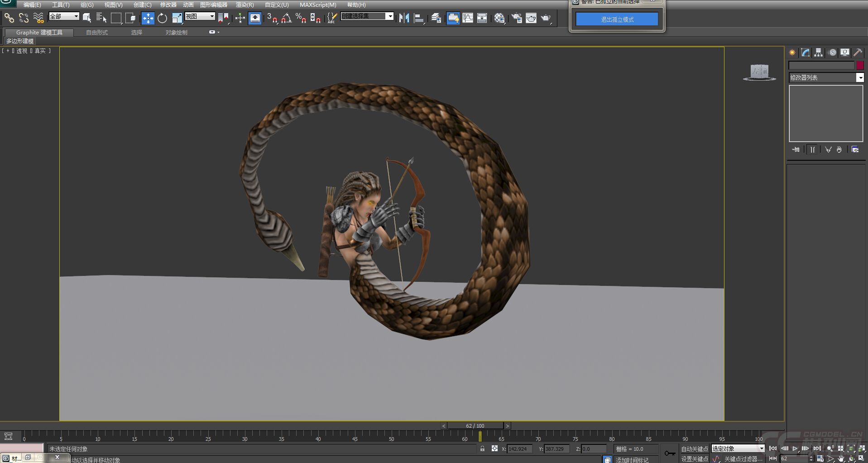Click the Mirror tool icon
The width and height of the screenshot is (868, 463).
(404, 18)
